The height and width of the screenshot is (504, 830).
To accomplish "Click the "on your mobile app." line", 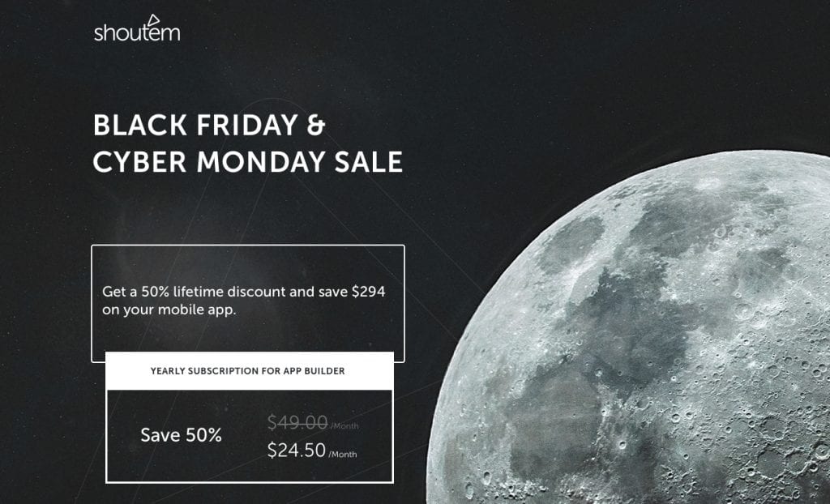I will tap(169, 310).
